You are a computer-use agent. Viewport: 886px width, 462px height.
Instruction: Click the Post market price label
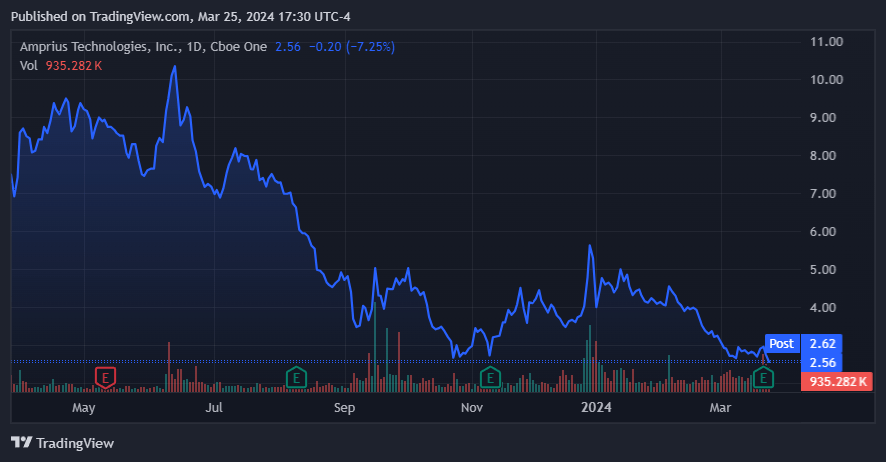click(782, 343)
